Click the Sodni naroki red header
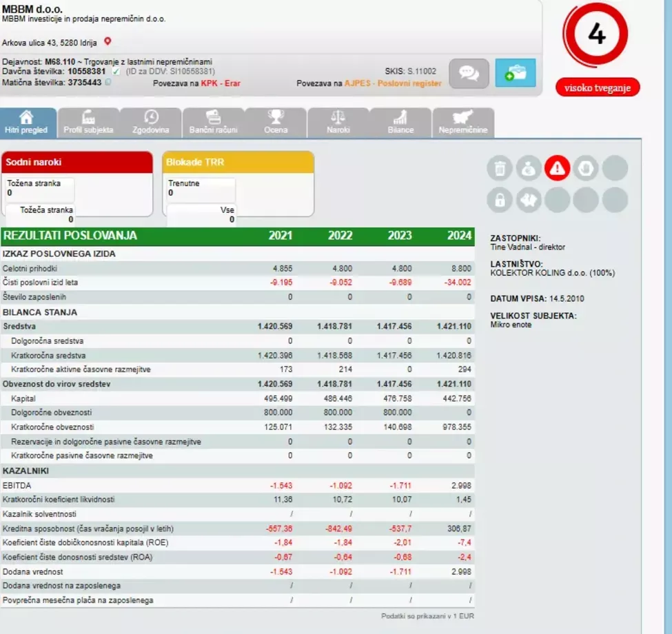 coord(77,162)
